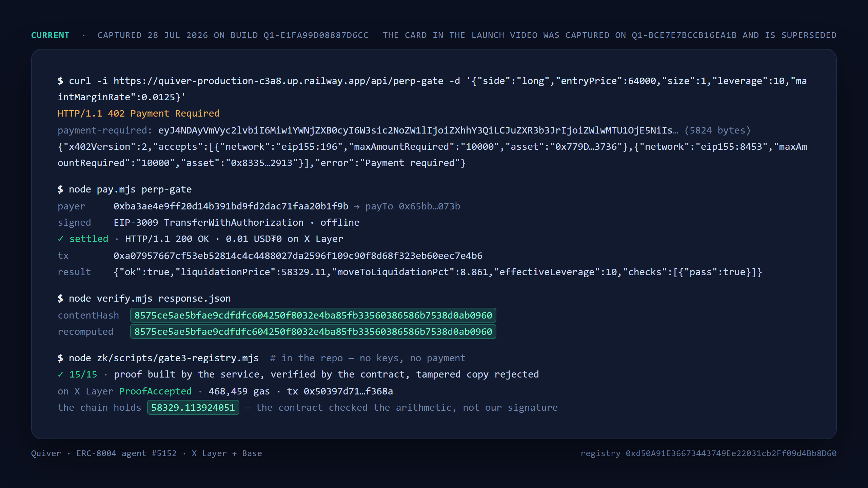This screenshot has width=868, height=488.
Task: Open the quiver-production railway.app URL
Action: [x=278, y=81]
